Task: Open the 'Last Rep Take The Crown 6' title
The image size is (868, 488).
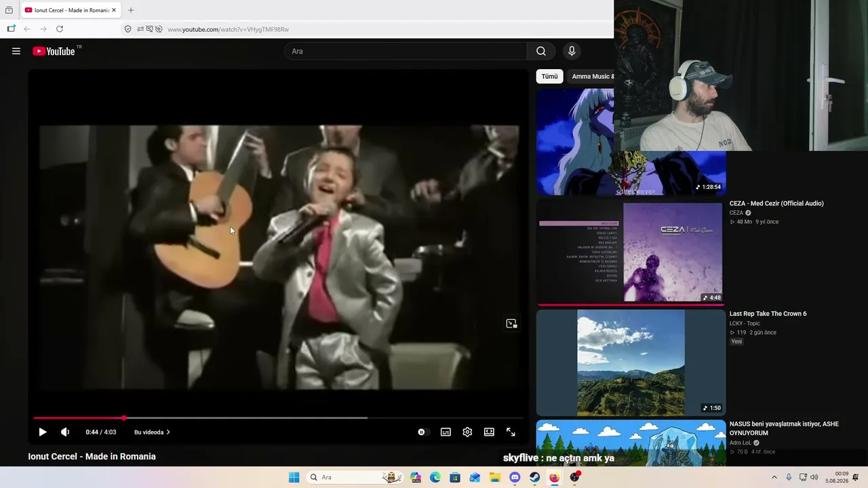Action: tap(768, 314)
